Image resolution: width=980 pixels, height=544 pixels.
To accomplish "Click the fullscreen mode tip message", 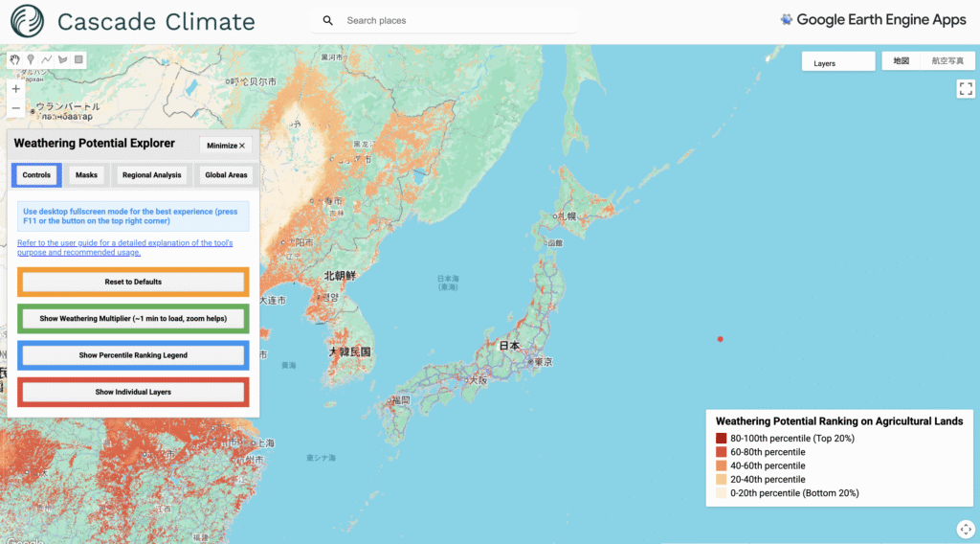I will click(133, 216).
